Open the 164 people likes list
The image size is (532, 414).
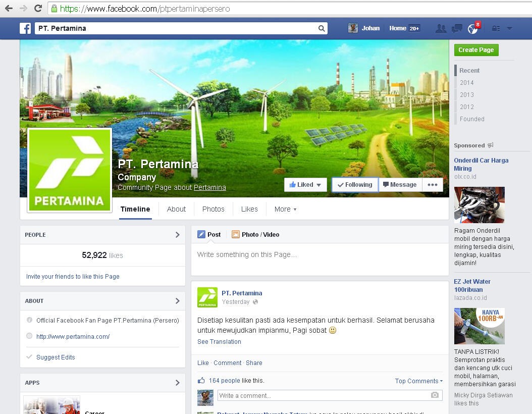(x=224, y=381)
